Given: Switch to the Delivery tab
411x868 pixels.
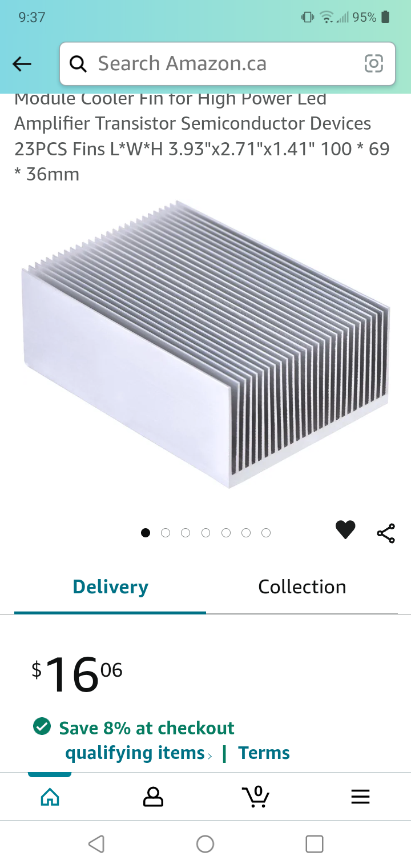Looking at the screenshot, I should [110, 587].
